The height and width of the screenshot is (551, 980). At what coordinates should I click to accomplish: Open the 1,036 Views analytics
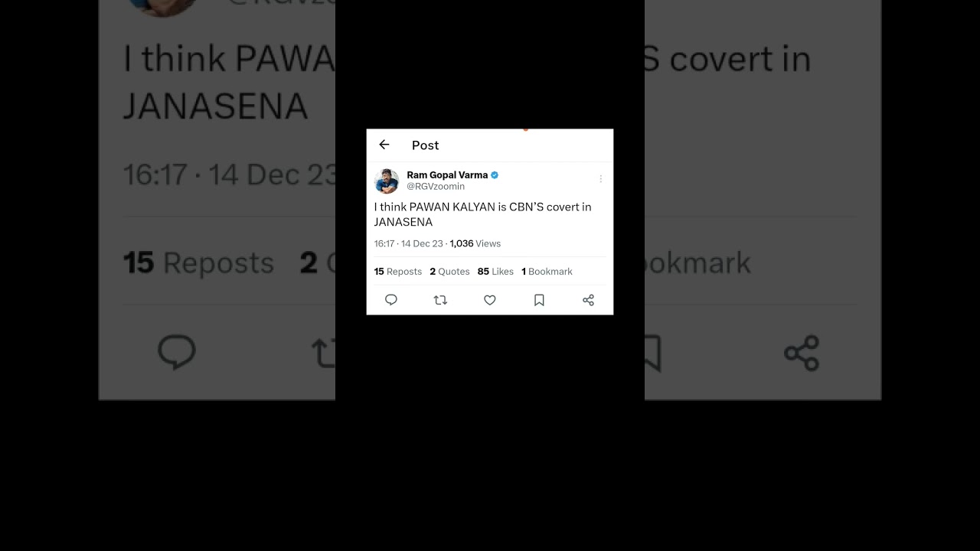(475, 243)
